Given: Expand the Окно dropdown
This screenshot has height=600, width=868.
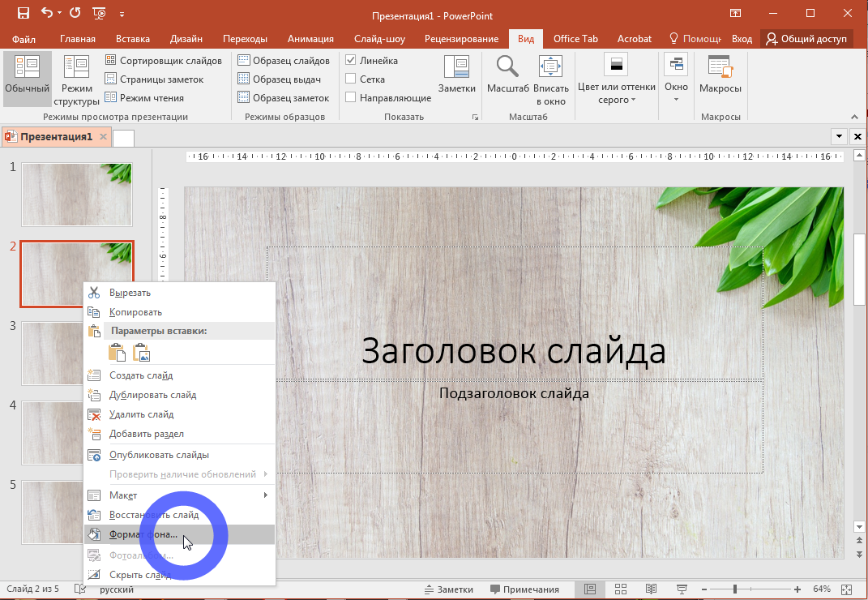Looking at the screenshot, I should coord(675,79).
